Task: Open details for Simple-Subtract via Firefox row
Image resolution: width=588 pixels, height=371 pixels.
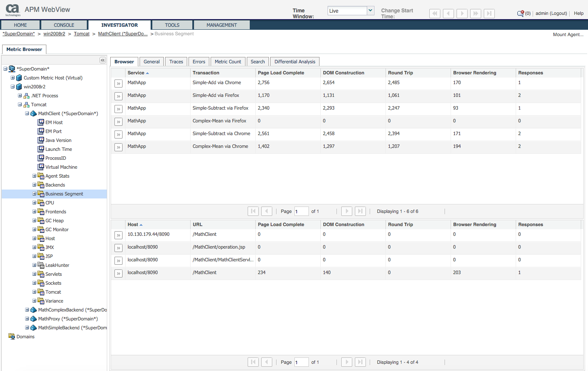Action: 118,109
